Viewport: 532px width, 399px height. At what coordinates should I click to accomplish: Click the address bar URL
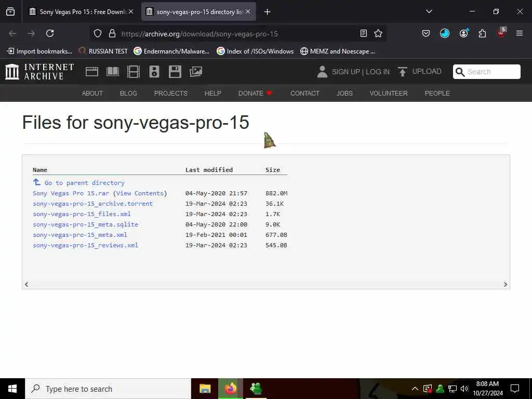pyautogui.click(x=199, y=34)
